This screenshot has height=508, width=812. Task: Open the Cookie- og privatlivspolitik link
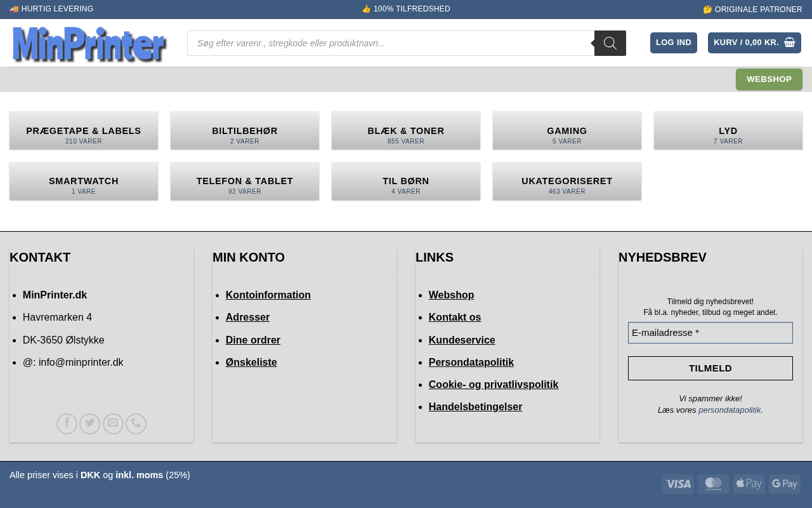pyautogui.click(x=494, y=384)
